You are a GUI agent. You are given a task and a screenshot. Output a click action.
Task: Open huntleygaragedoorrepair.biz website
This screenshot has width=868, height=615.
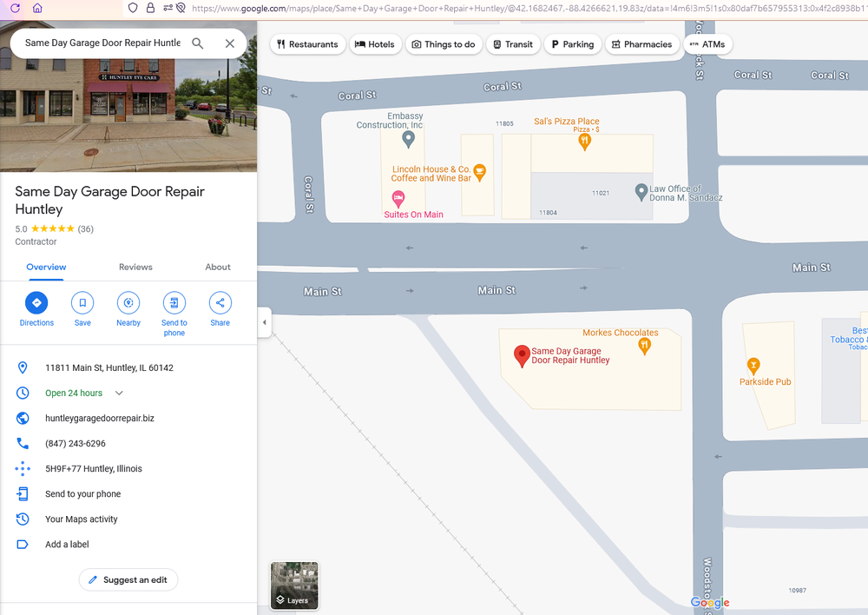tap(100, 419)
